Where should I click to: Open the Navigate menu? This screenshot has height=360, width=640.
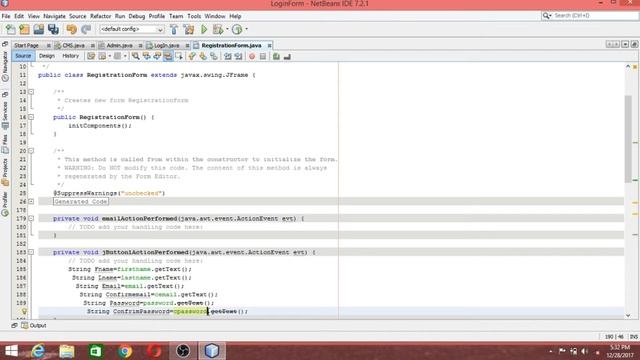point(54,16)
